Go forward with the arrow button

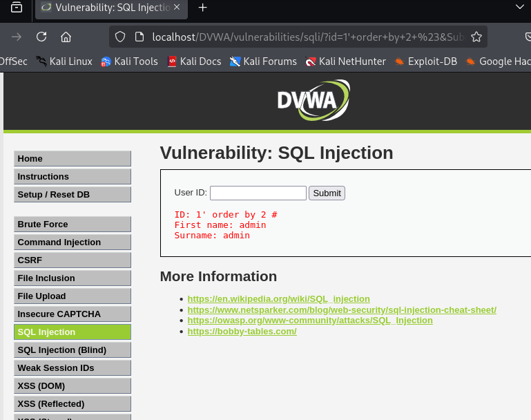[x=17, y=37]
